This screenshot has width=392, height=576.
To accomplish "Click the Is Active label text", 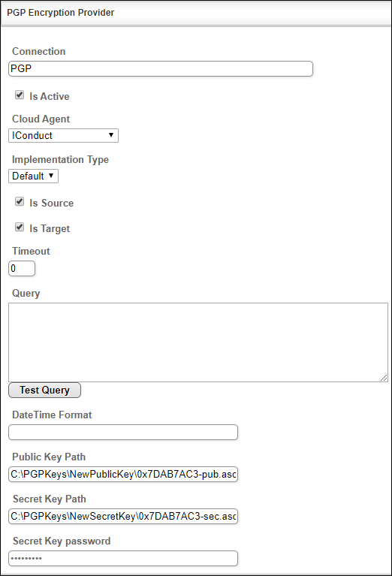I will [50, 96].
